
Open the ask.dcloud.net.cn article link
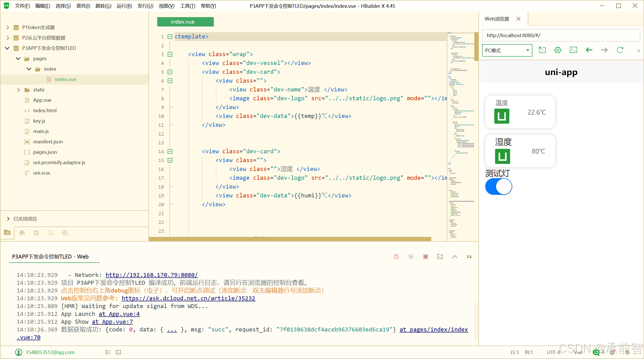point(188,298)
